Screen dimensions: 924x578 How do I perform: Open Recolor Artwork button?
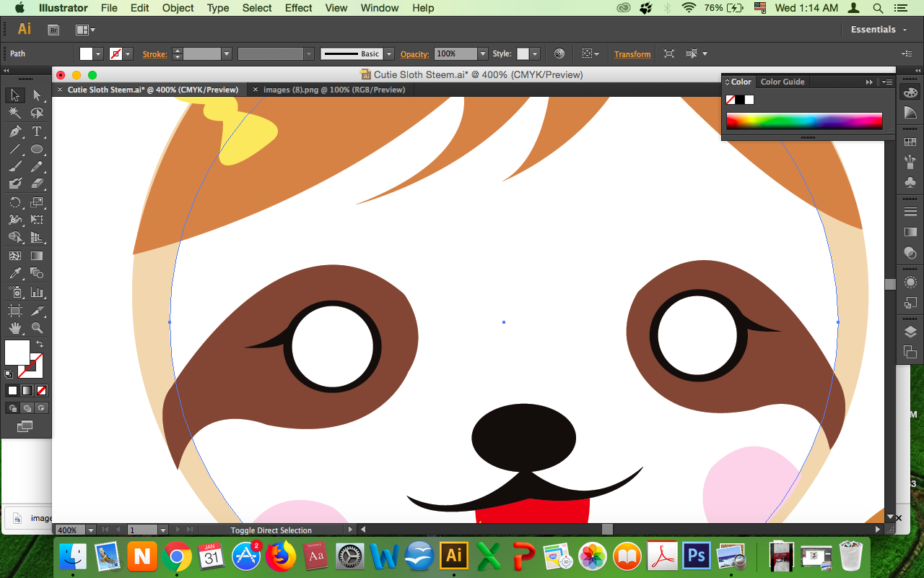[x=559, y=54]
